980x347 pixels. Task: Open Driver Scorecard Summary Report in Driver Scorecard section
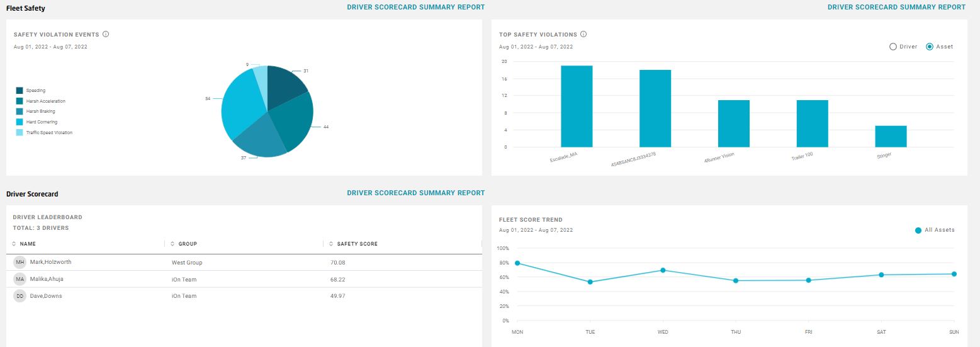coord(415,193)
